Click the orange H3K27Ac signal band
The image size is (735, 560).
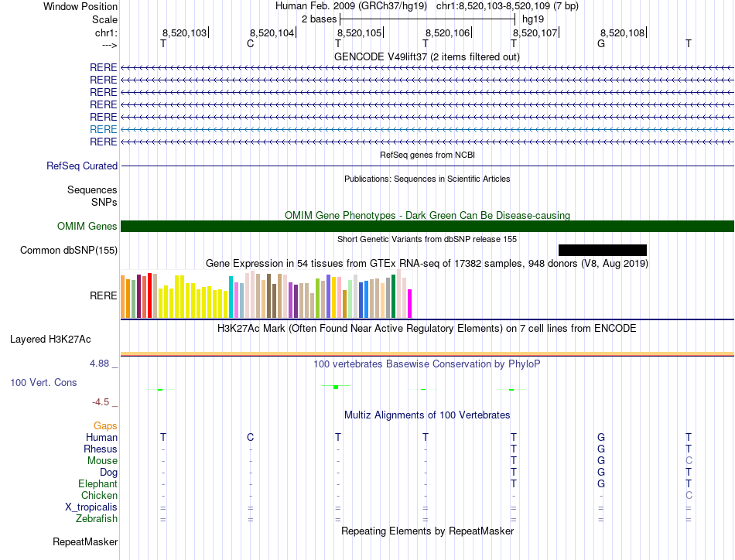(x=427, y=353)
